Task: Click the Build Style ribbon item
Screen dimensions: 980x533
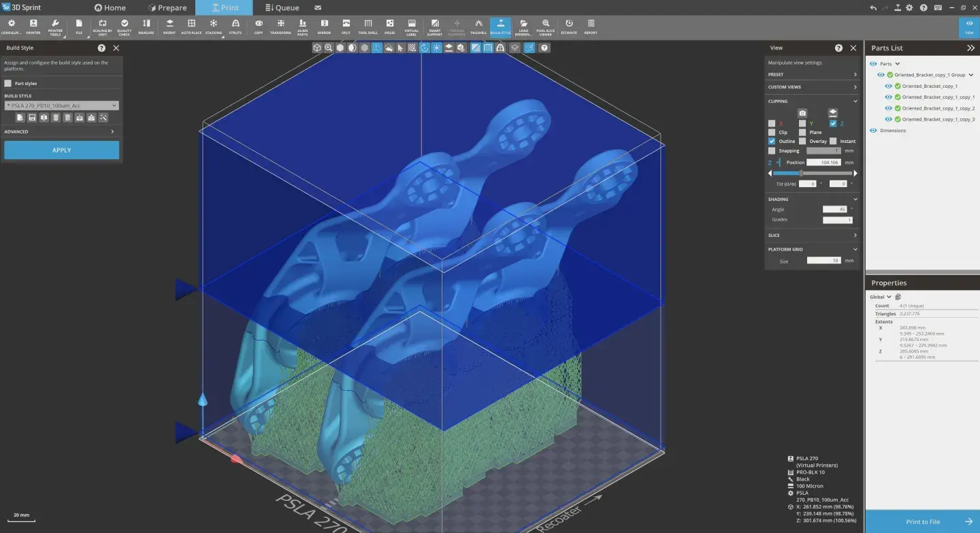Action: [501, 27]
